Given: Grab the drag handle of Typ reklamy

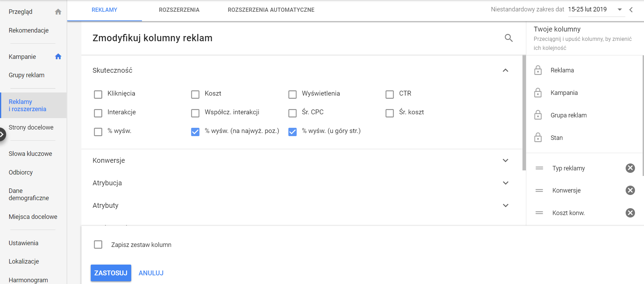Looking at the screenshot, I should (x=539, y=168).
